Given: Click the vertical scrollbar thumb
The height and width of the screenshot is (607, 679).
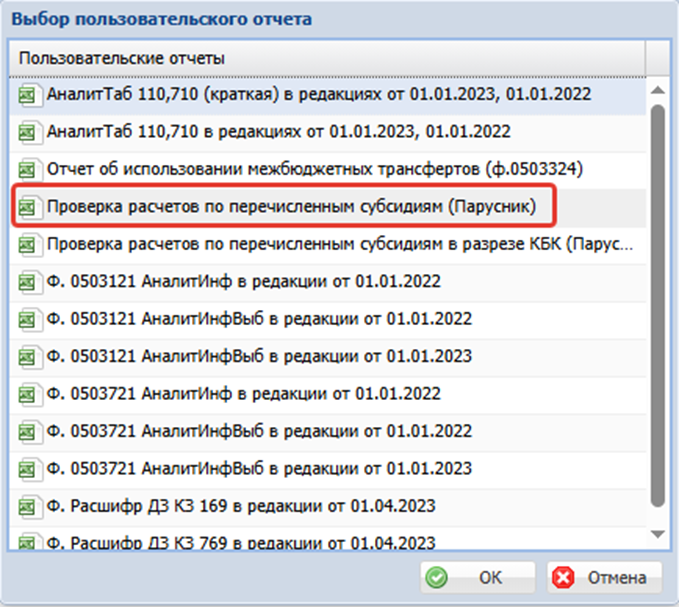Looking at the screenshot, I should (x=658, y=305).
